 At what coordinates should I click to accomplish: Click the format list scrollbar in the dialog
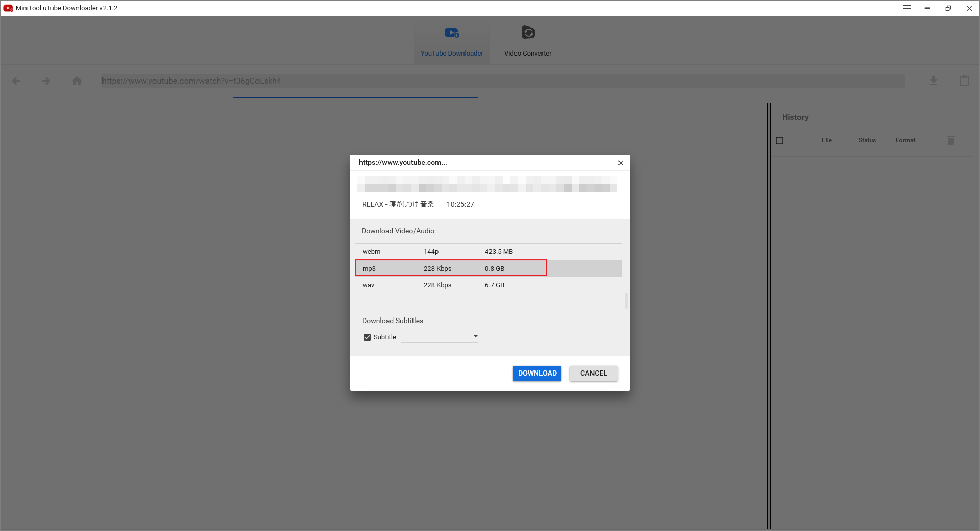626,301
